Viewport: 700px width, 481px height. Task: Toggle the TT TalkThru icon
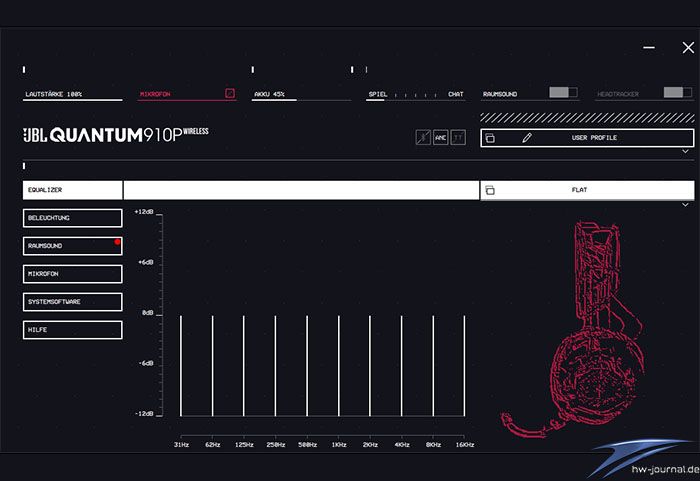458,138
